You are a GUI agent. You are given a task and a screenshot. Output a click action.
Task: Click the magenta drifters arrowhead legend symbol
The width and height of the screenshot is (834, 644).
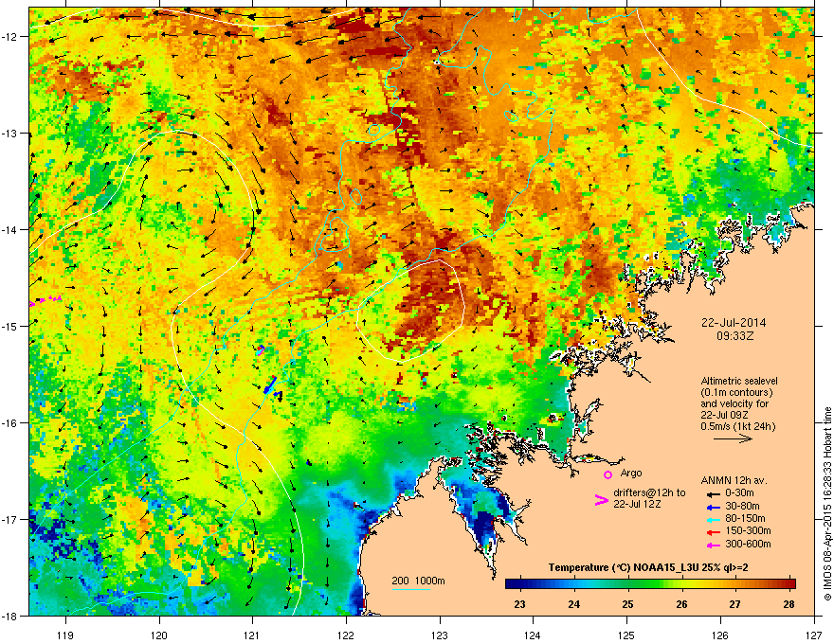(x=601, y=499)
